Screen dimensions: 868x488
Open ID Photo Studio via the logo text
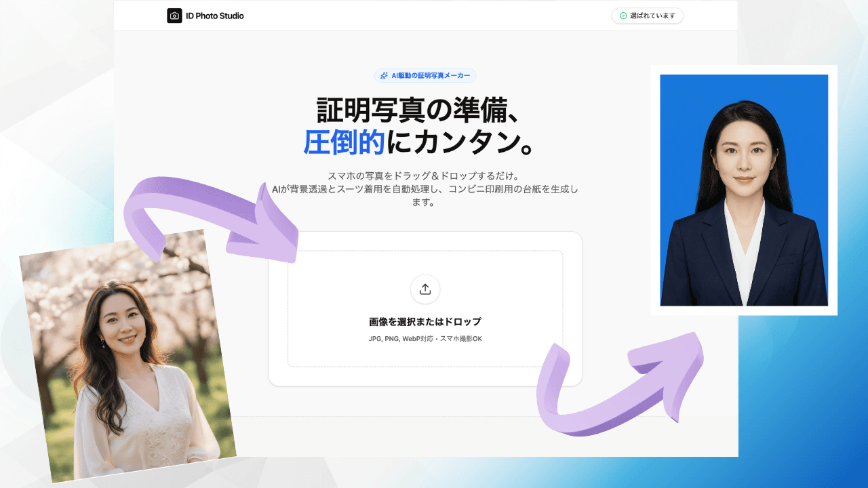click(x=211, y=15)
